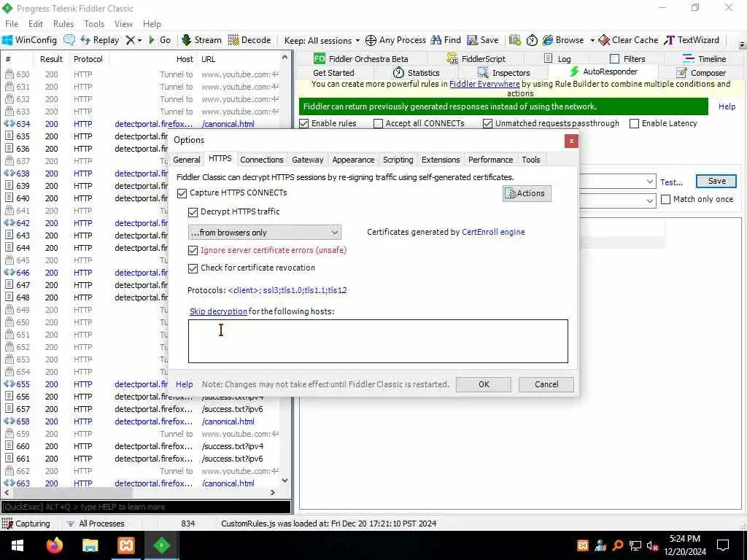The image size is (747, 560).
Task: Toggle Capture HTTPS CONNECTs checkbox
Action: [182, 193]
